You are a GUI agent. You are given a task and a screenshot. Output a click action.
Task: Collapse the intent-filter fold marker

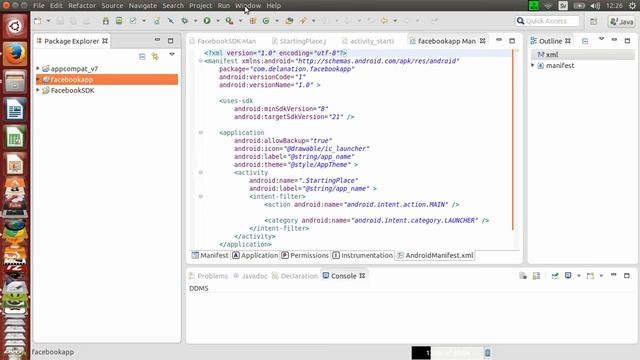(200, 196)
